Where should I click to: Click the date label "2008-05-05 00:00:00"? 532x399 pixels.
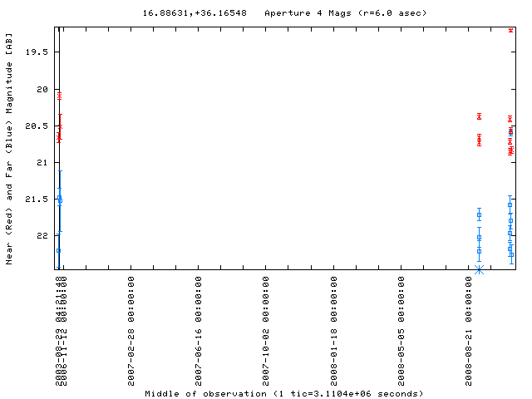[401, 331]
